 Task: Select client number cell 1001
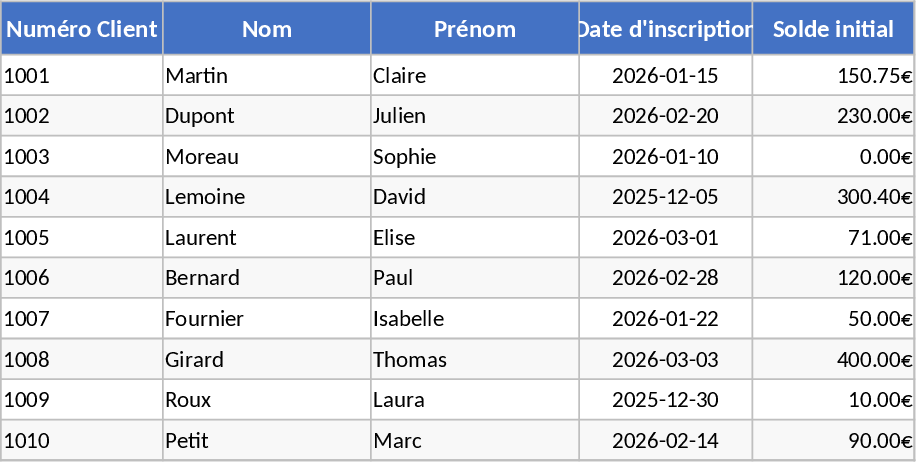82,76
